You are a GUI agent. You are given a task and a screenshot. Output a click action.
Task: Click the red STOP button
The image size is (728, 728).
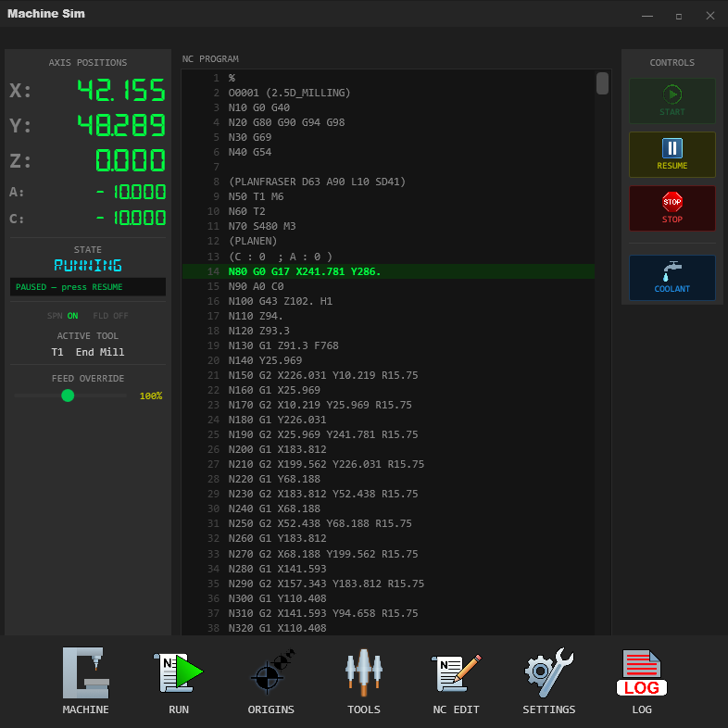coord(672,208)
